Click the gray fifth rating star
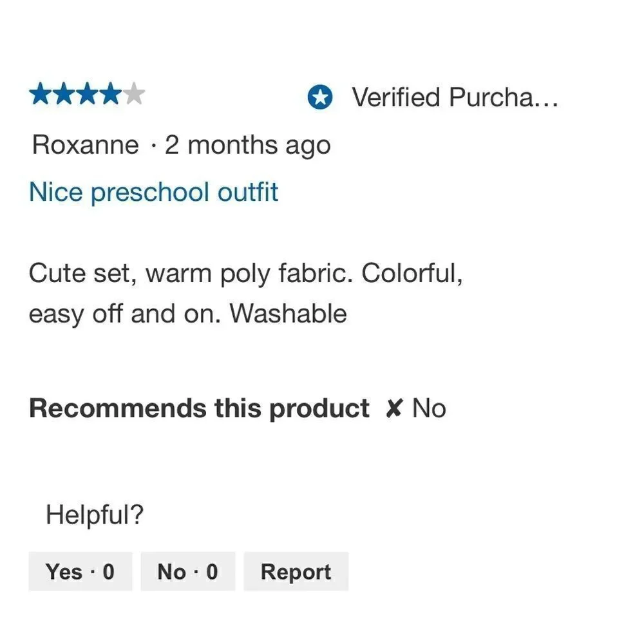The width and height of the screenshot is (644, 644). click(x=134, y=94)
